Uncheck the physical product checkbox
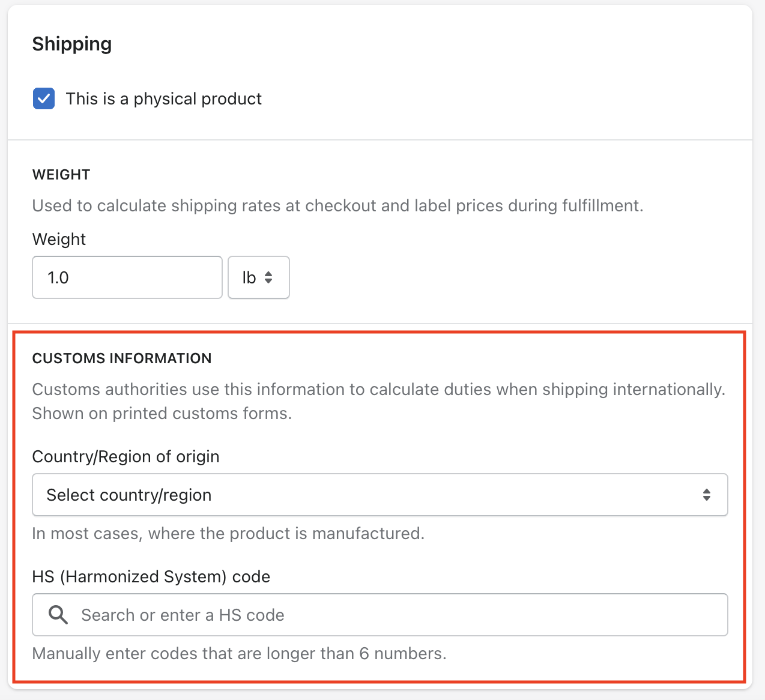The width and height of the screenshot is (765, 700). (44, 98)
